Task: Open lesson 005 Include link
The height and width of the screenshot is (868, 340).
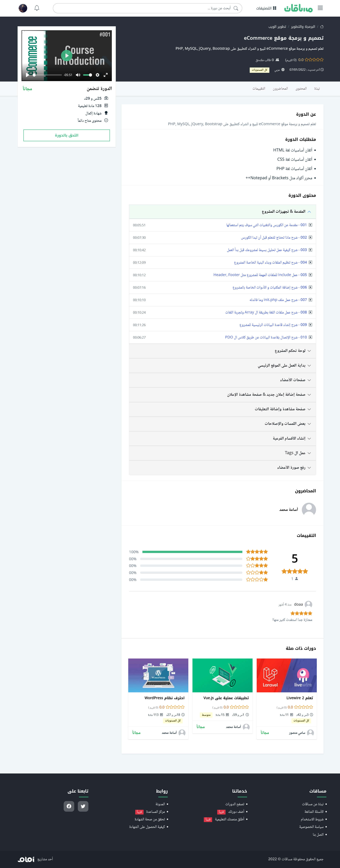Action: pyautogui.click(x=260, y=275)
